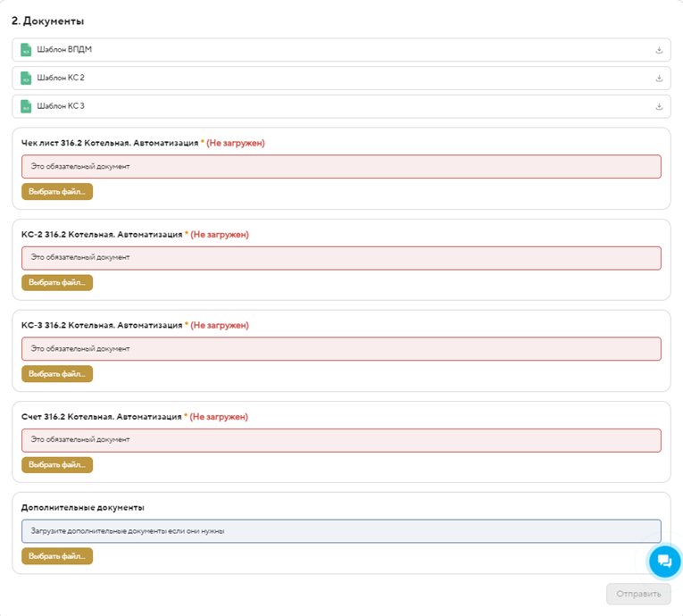
Task: Open the Шаблон КС 3 template link
Action: click(x=61, y=107)
